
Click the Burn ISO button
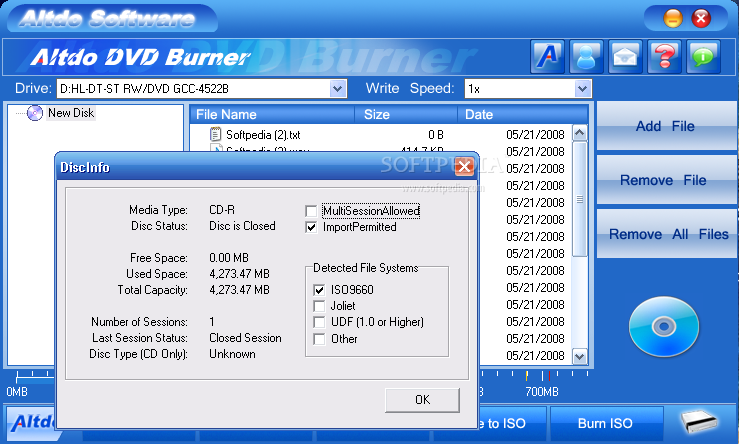[x=606, y=423]
